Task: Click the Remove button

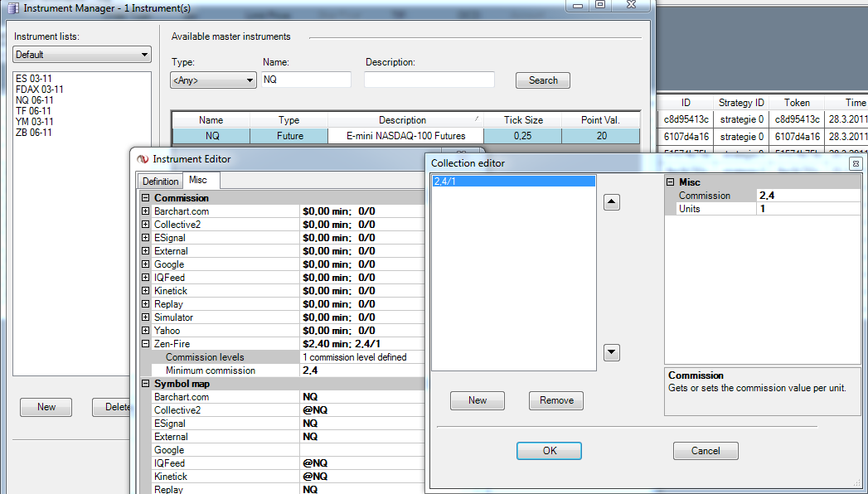Action: tap(556, 400)
